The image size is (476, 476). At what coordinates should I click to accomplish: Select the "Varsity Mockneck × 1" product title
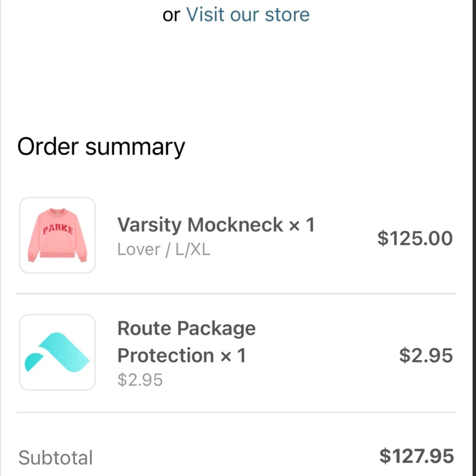click(x=216, y=224)
